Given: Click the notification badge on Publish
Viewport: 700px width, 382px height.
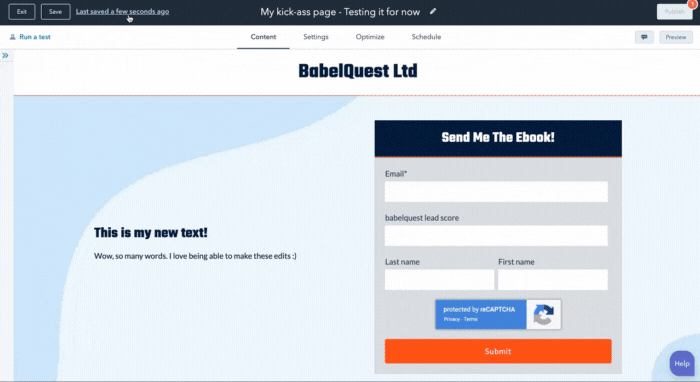Looking at the screenshot, I should coord(692,4).
